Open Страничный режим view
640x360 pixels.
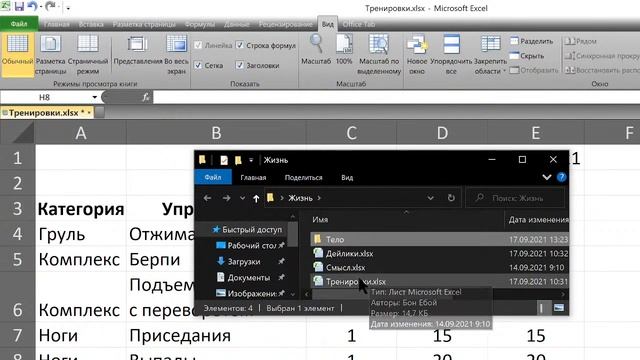pos(88,55)
